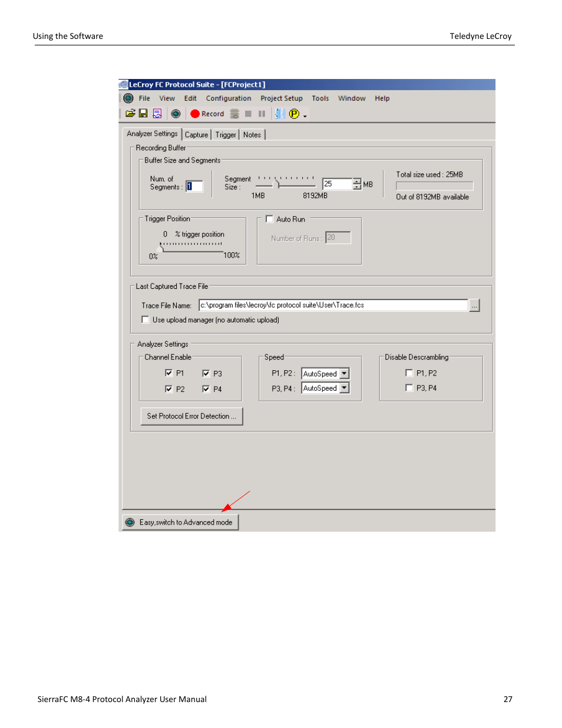Click the Save floppy disk icon
The image size is (562, 728).
click(143, 114)
